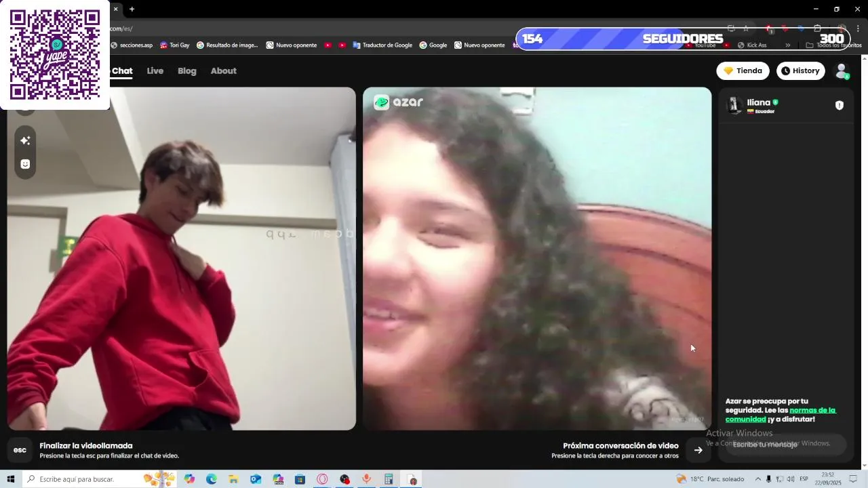Open the Blog page
The height and width of the screenshot is (488, 868).
187,70
